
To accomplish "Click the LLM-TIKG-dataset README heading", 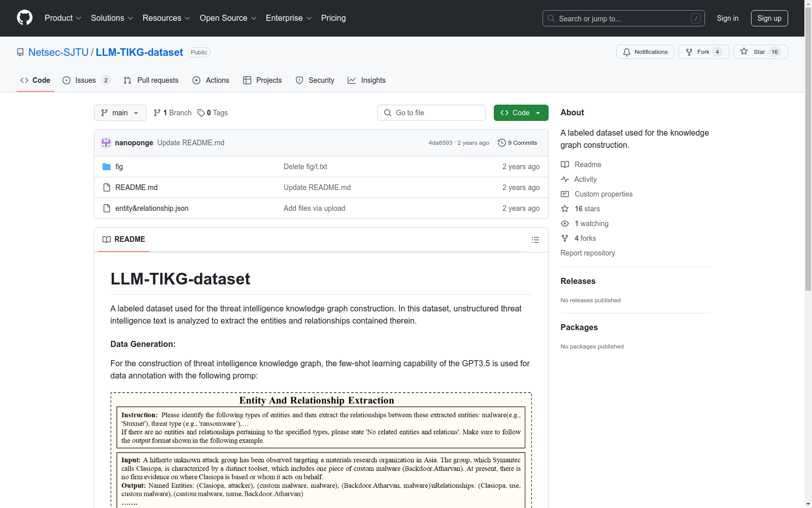I will (180, 279).
